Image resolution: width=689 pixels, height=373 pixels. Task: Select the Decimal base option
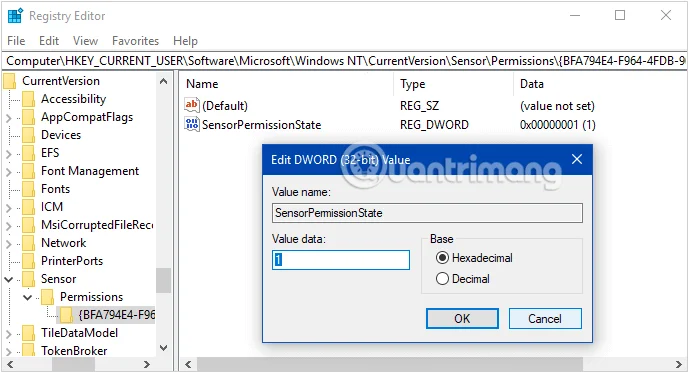tap(442, 279)
